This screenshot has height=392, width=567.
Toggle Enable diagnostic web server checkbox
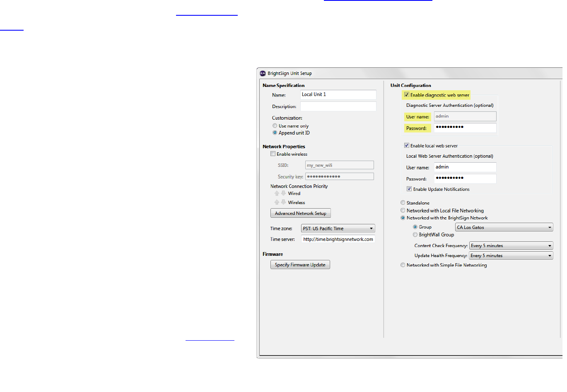[407, 95]
